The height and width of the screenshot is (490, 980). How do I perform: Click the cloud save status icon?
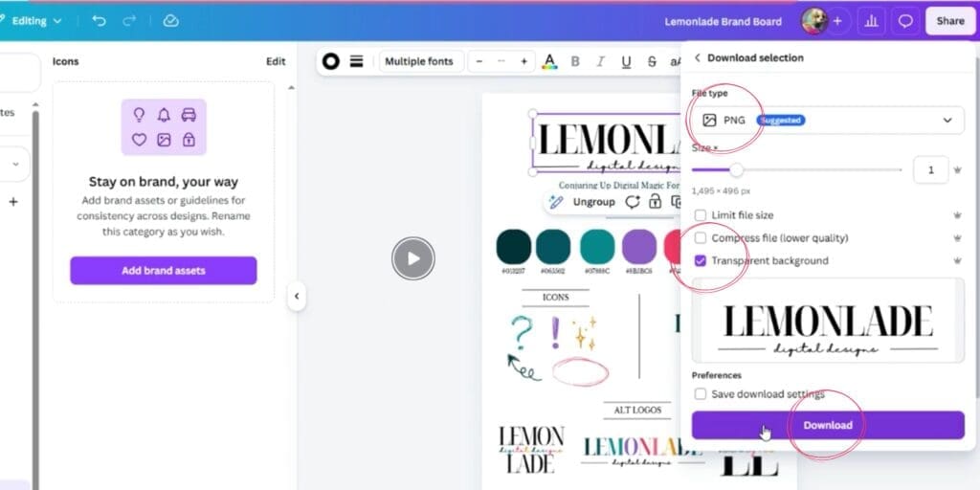(170, 21)
